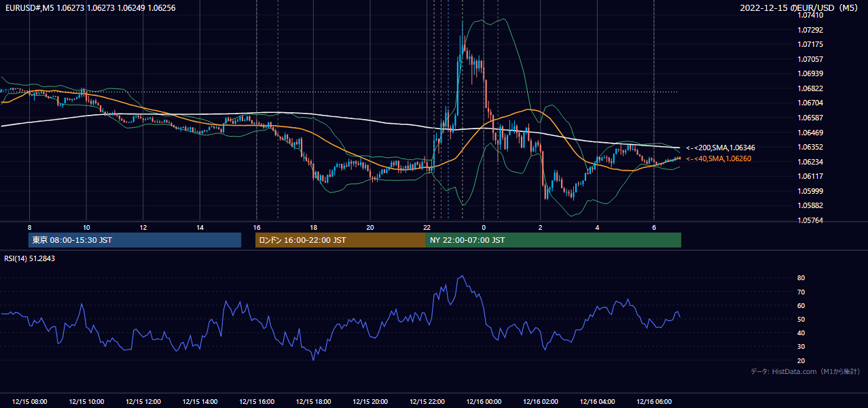Click price axis value 1.05882
The image size is (868, 408).
click(x=810, y=205)
